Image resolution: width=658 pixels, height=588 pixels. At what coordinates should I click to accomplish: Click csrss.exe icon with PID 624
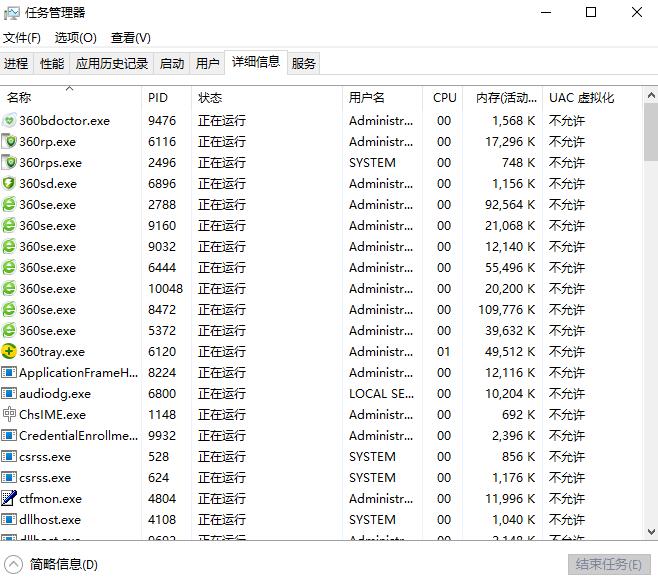9,478
